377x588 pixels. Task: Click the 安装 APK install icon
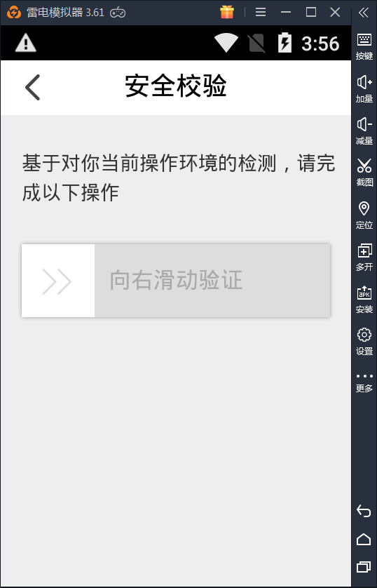364,299
